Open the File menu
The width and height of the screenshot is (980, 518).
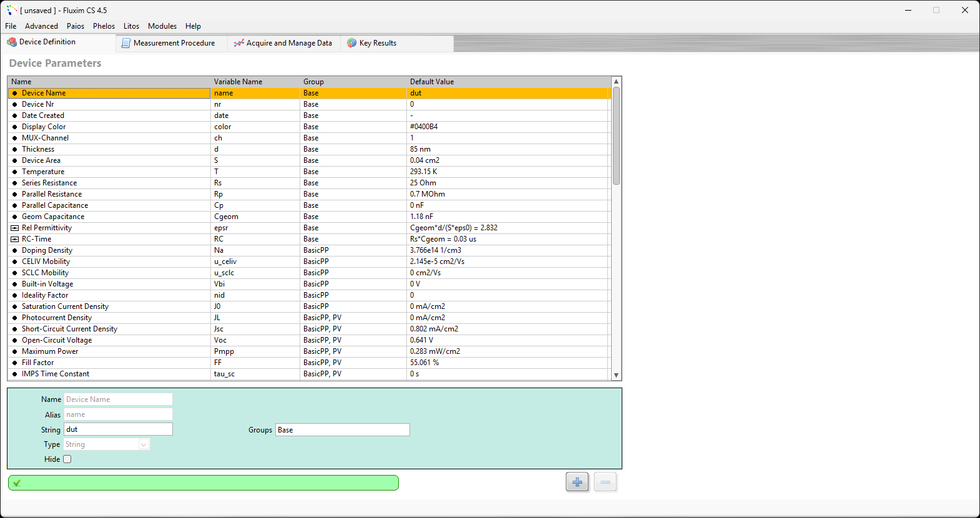(11, 26)
